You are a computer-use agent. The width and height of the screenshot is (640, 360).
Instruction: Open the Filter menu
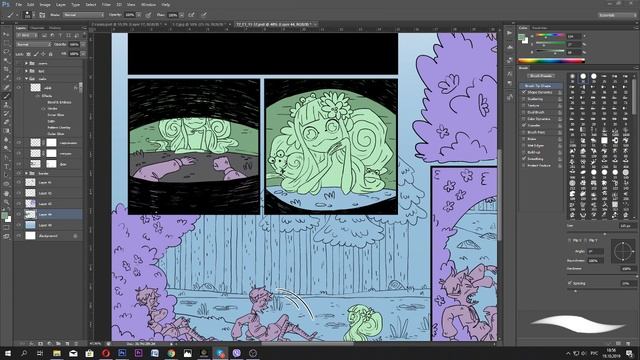click(x=106, y=4)
